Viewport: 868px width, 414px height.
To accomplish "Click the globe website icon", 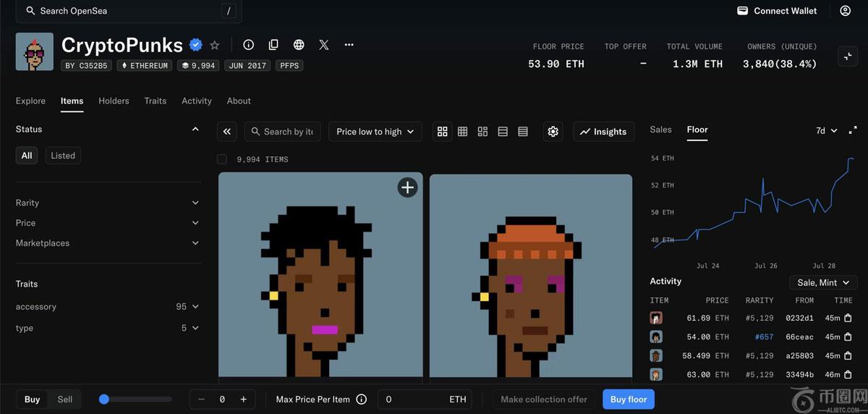I will coord(299,45).
